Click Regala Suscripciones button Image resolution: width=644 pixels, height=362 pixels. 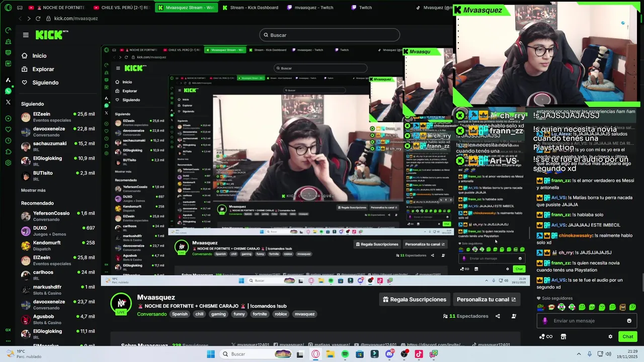(x=415, y=299)
